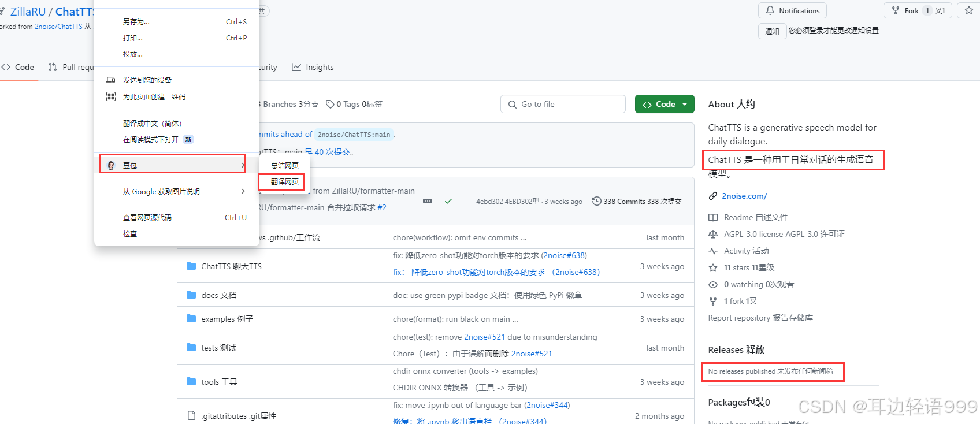This screenshot has height=424, width=980.
Task: Select 打印 in context menu
Action: [132, 38]
